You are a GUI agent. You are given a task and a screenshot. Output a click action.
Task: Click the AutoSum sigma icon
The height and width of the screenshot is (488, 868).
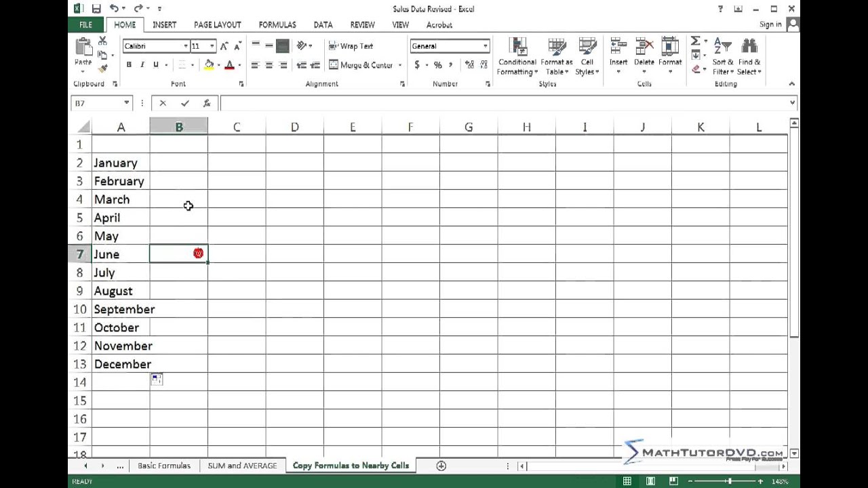(x=695, y=41)
